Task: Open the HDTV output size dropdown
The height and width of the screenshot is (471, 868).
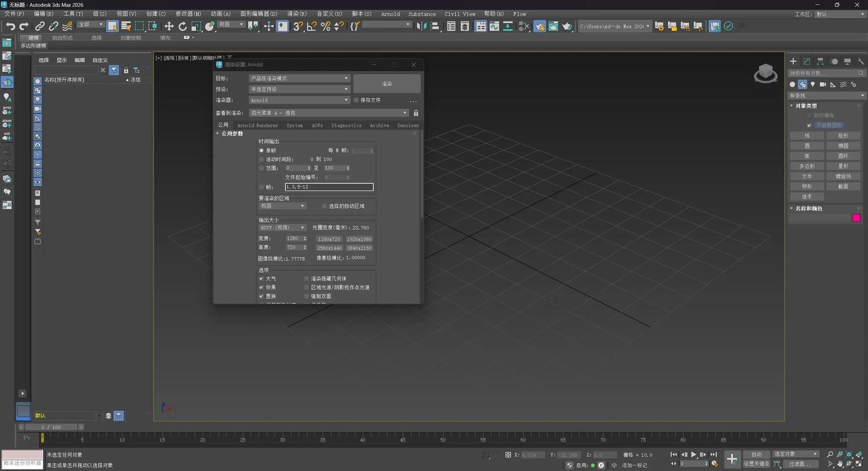Action: point(283,228)
